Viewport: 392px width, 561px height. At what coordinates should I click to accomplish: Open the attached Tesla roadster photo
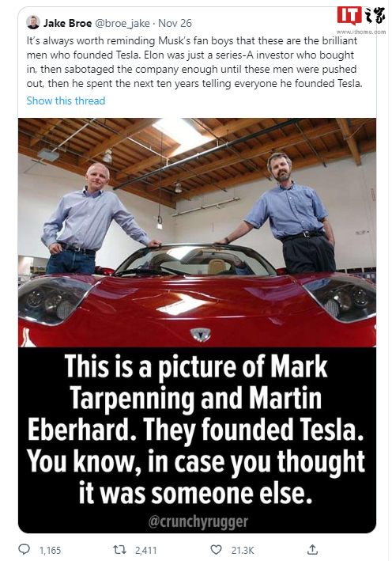point(197,233)
